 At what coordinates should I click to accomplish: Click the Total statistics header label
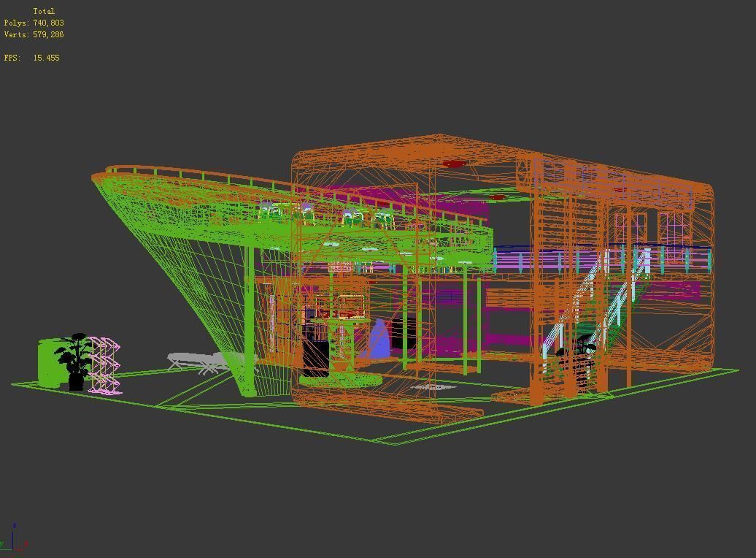click(44, 11)
